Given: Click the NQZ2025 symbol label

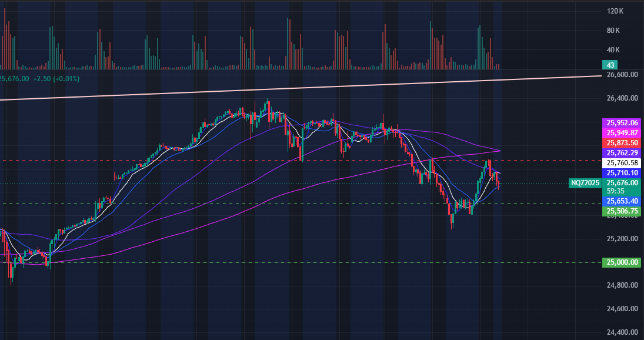Looking at the screenshot, I should click(585, 183).
